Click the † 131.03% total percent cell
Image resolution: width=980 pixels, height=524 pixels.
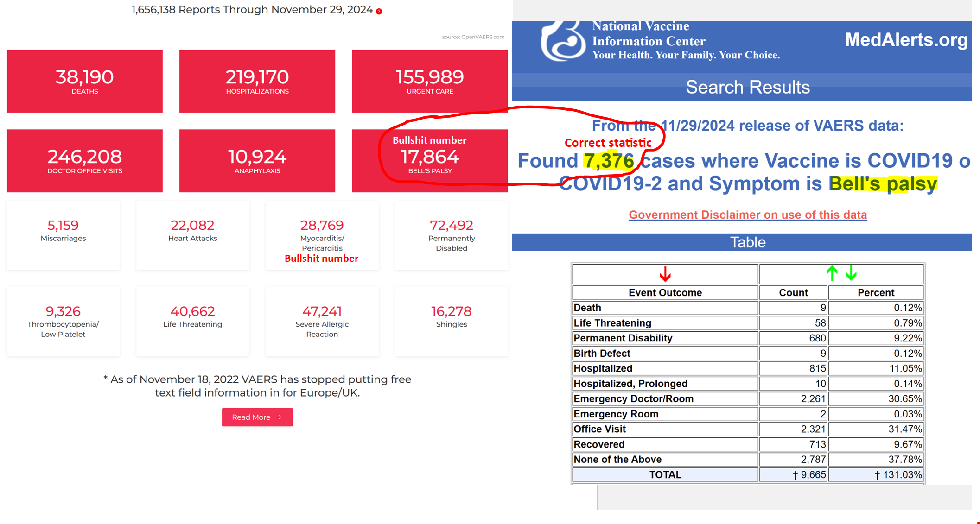pos(876,475)
